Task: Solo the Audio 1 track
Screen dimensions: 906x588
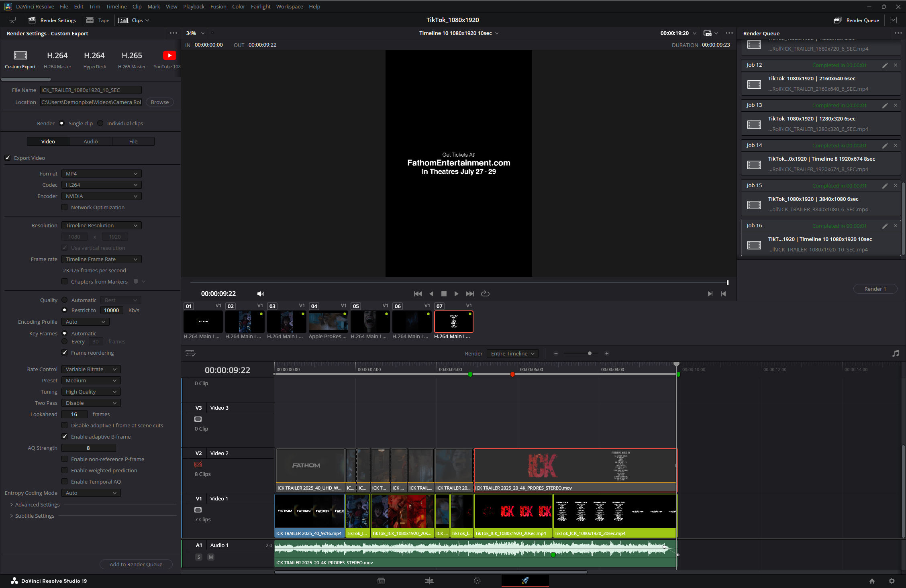Action: (199, 557)
